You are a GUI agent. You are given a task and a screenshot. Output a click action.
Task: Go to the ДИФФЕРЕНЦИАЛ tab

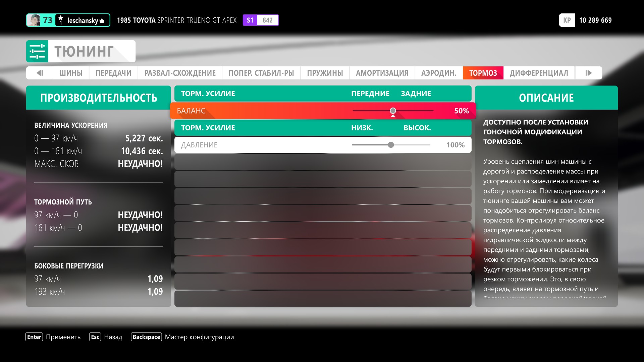pyautogui.click(x=539, y=73)
